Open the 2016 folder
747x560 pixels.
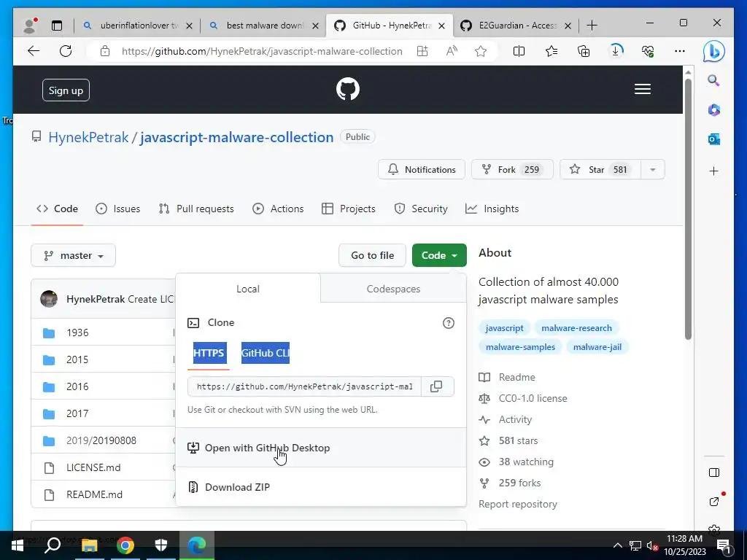tap(77, 386)
